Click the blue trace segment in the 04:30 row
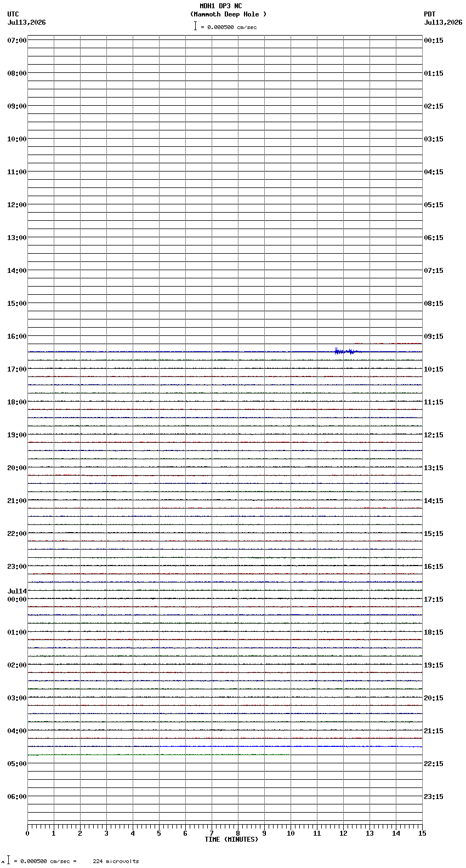The width and height of the screenshot is (466, 868). click(291, 746)
